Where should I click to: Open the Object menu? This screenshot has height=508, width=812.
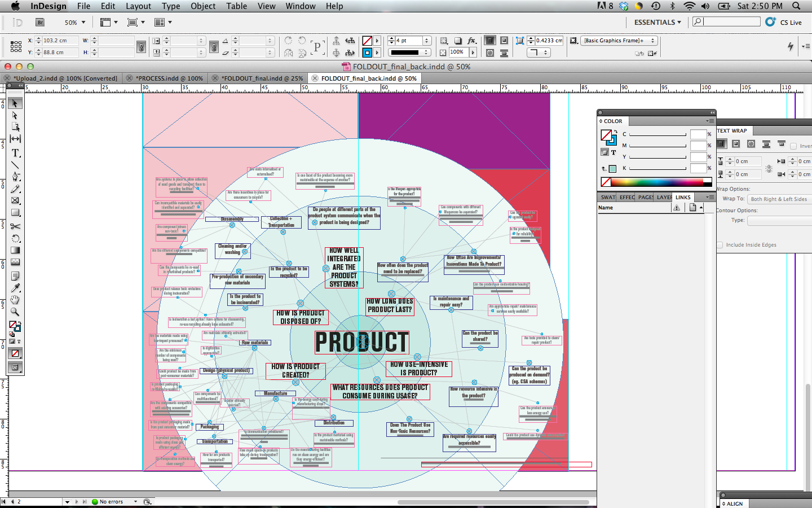(202, 6)
